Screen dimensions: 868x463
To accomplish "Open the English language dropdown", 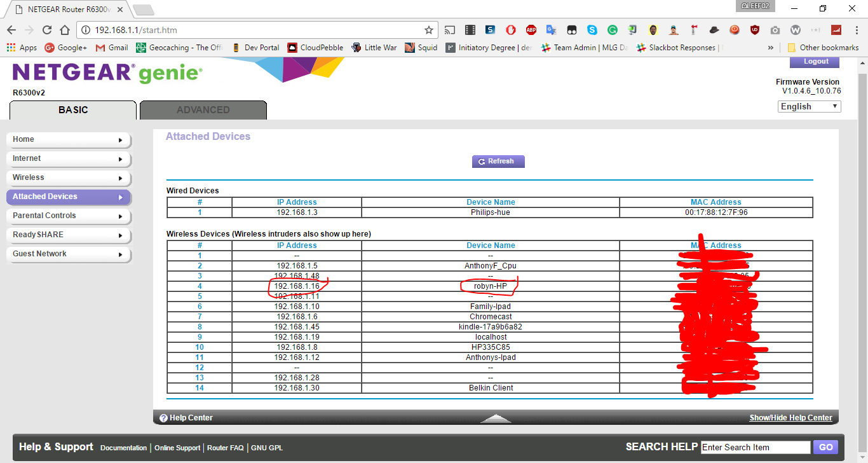I will click(809, 107).
